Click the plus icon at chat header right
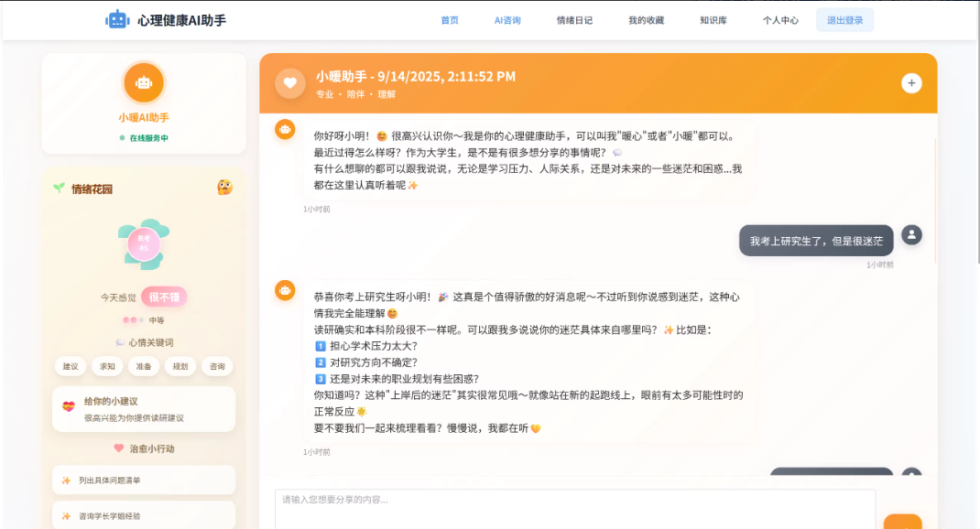980x529 pixels. 911,82
